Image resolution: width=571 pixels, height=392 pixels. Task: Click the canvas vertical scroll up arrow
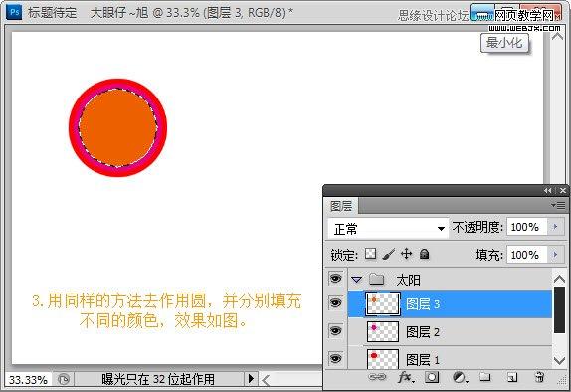pyautogui.click(x=557, y=36)
